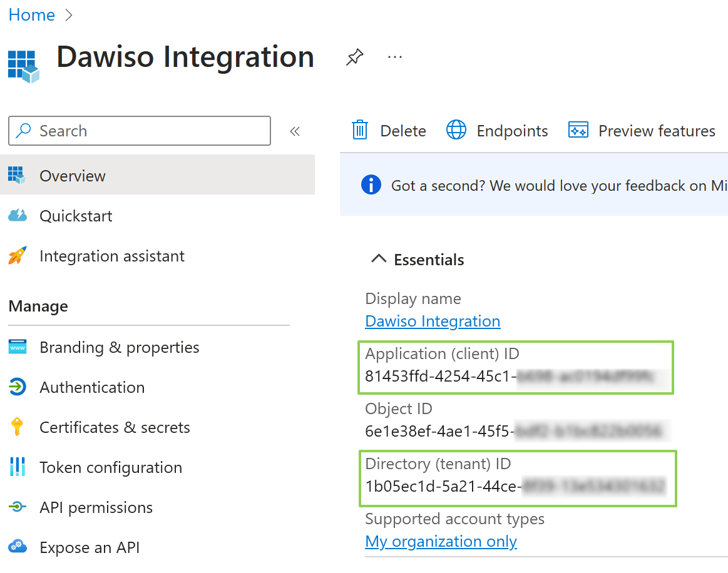728x573 pixels.
Task: Go to Branding & properties
Action: pyautogui.click(x=119, y=347)
